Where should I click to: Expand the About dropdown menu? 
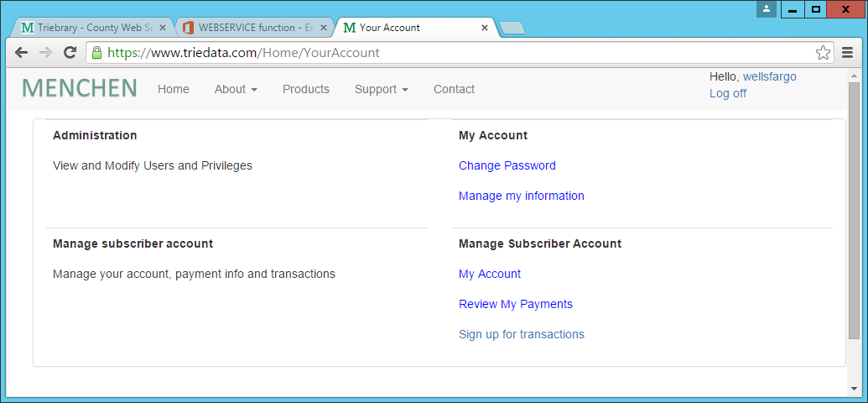click(x=236, y=89)
